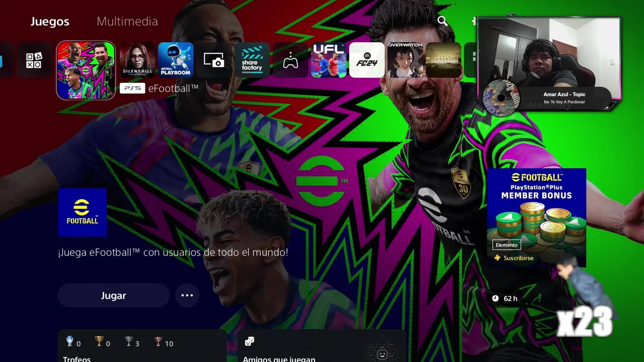Open the Trofeos card
The height and width of the screenshot is (362, 644).
142,346
